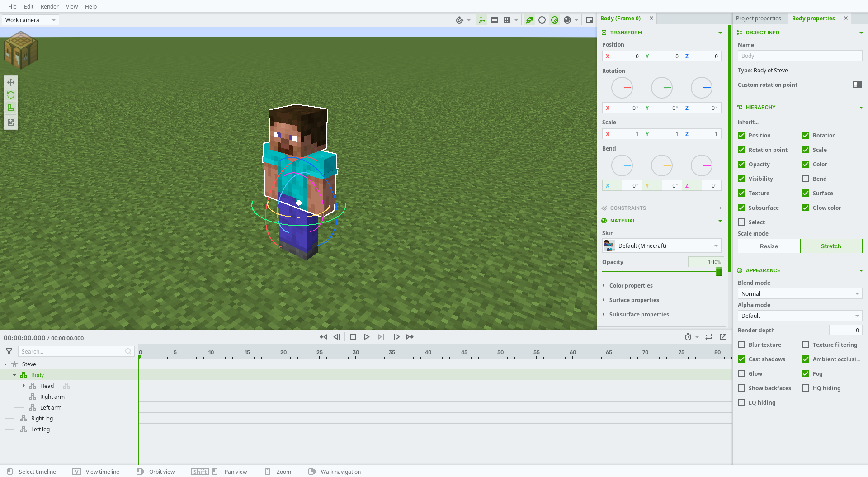This screenshot has height=477, width=868.
Task: Click the Name input field
Action: pos(800,56)
